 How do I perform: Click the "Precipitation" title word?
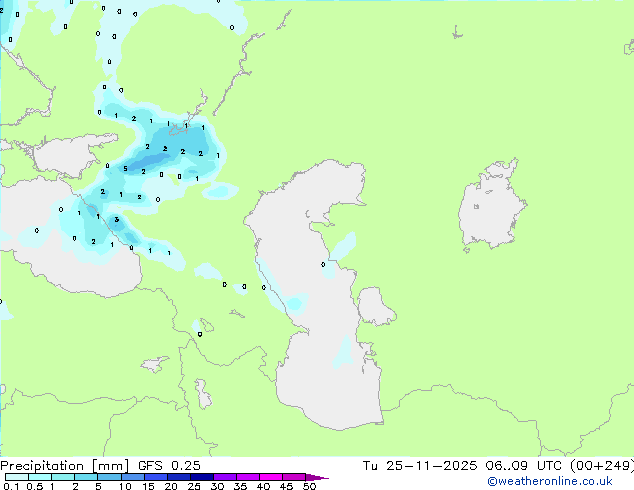pos(42,466)
